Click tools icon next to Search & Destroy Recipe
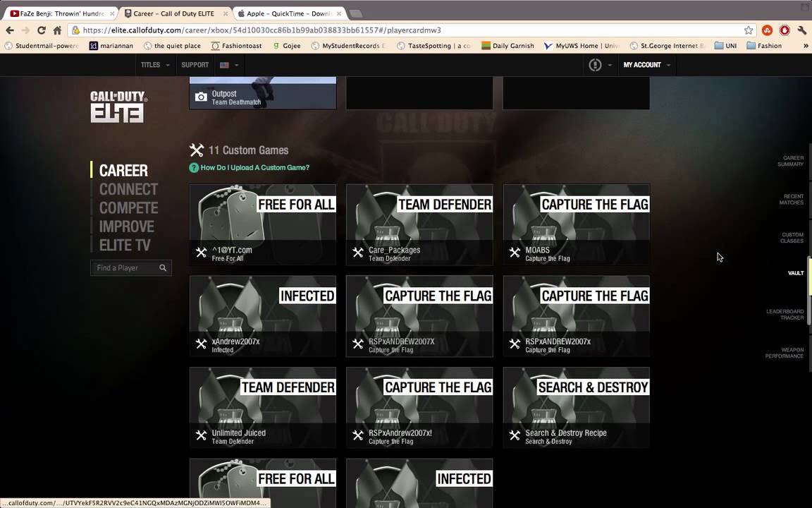The height and width of the screenshot is (508, 812). click(515, 435)
